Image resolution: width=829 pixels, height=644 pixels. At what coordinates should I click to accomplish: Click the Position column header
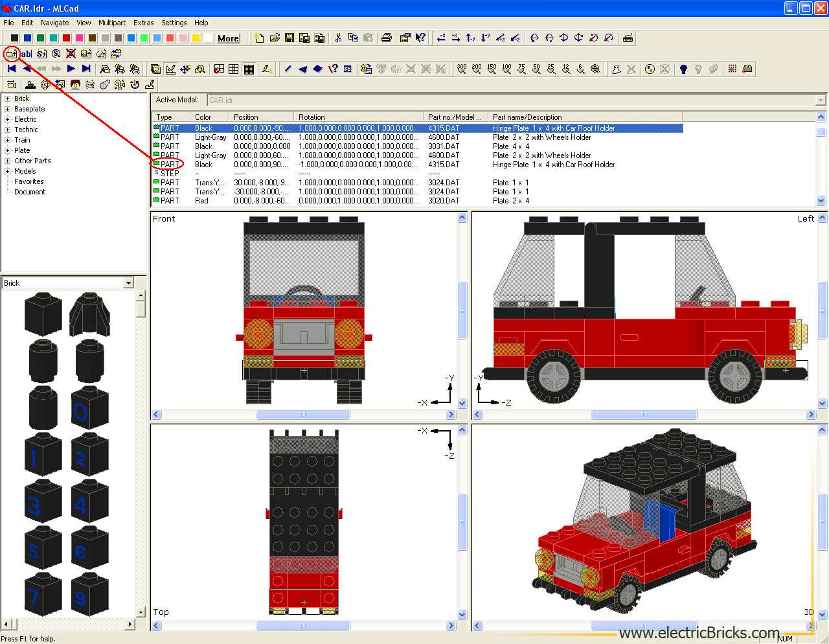[261, 117]
